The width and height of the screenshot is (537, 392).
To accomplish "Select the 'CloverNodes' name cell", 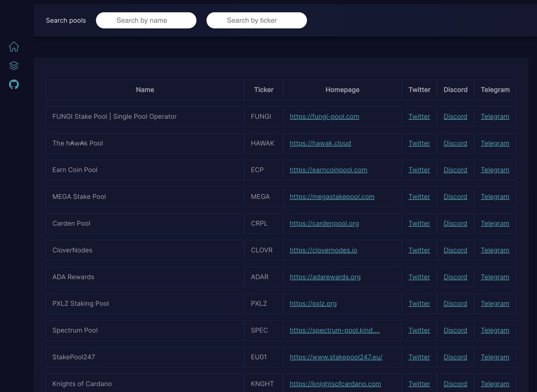I will pos(145,250).
